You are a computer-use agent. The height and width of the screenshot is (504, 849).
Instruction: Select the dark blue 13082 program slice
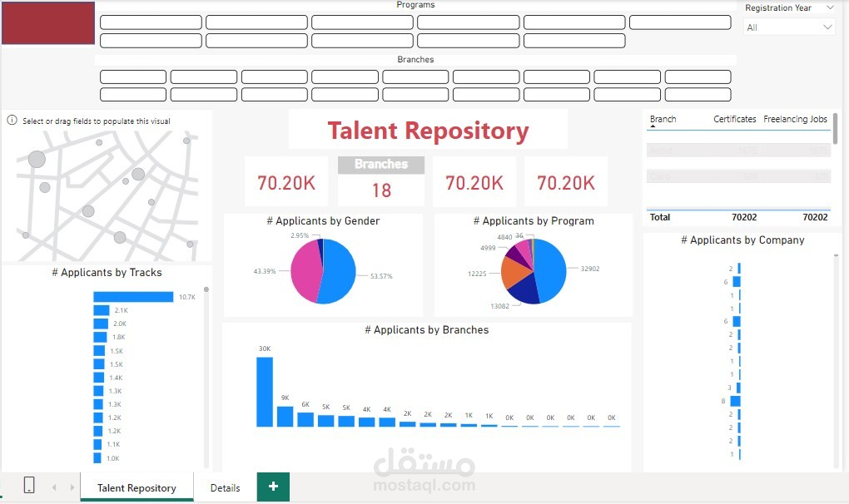[x=524, y=291]
